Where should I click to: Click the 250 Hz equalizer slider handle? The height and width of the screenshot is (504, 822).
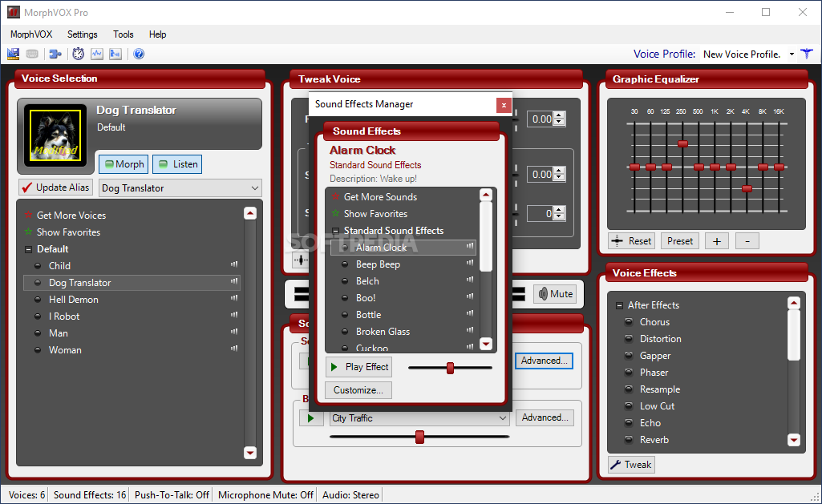pos(682,143)
